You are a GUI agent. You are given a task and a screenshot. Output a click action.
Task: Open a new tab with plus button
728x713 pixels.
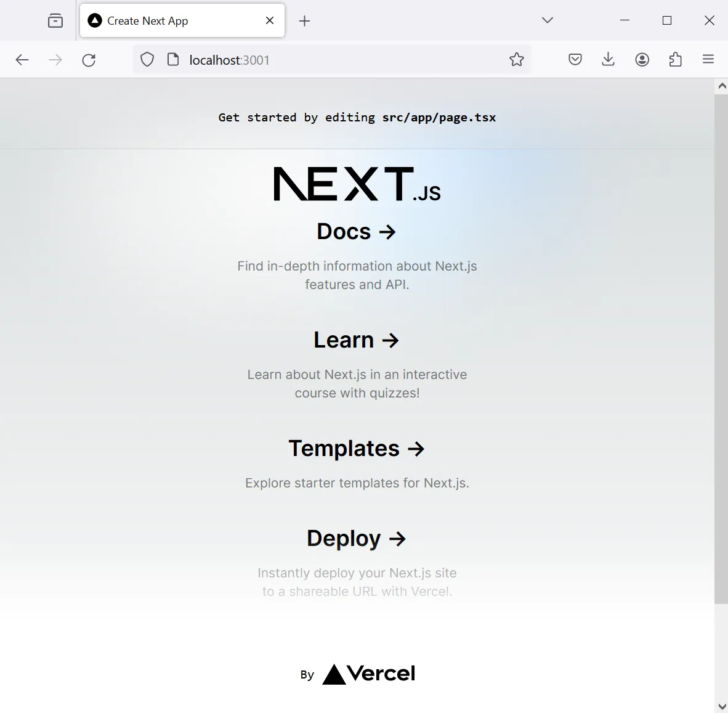point(304,20)
